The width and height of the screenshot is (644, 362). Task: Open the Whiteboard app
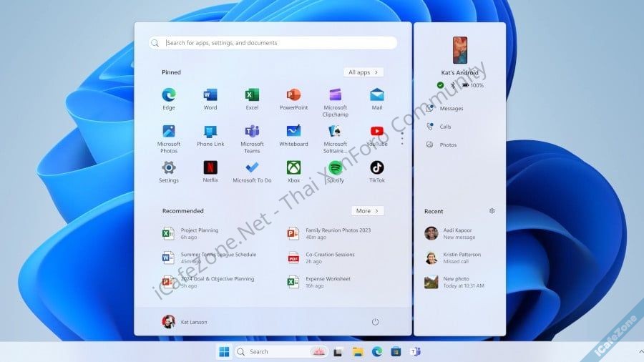(293, 132)
